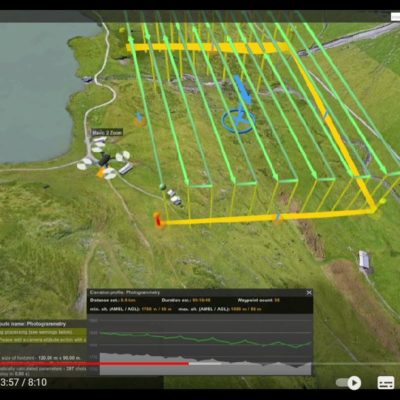Click the size of footprint text line
This screenshot has width=400, height=400.
[42, 358]
